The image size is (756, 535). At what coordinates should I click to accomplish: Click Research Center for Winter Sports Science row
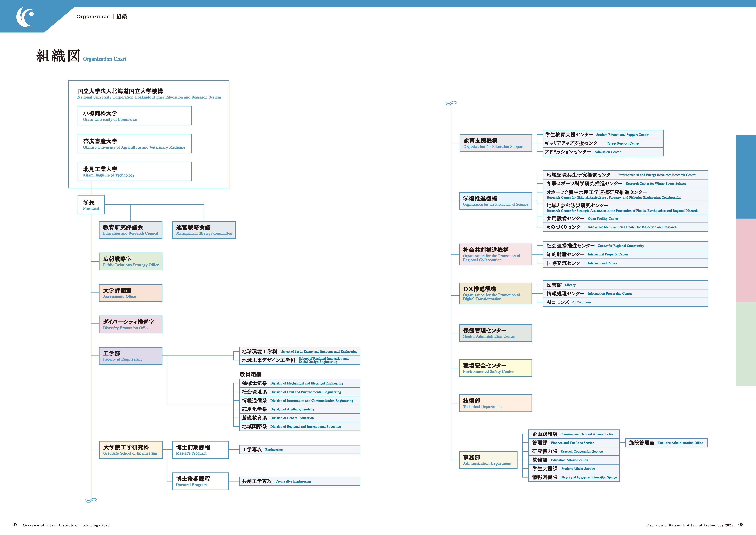(625, 183)
